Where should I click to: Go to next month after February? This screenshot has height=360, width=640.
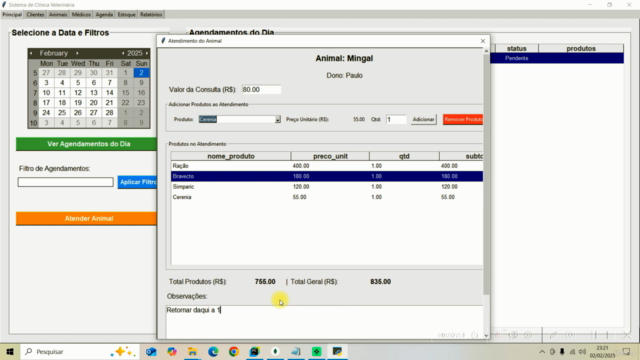tap(77, 53)
